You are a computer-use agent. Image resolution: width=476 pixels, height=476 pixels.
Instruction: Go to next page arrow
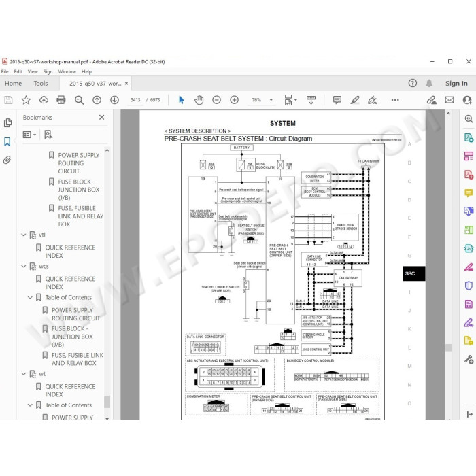(x=114, y=100)
